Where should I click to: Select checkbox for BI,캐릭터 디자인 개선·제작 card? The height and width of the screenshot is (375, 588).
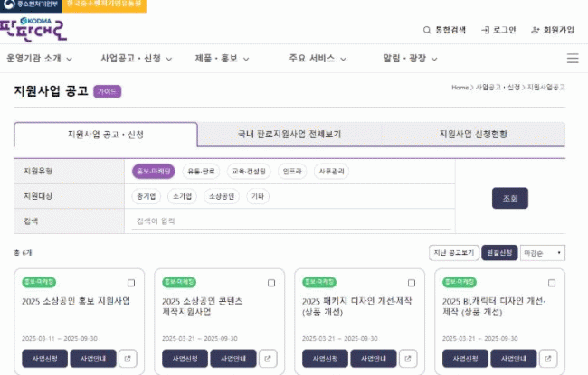click(552, 283)
